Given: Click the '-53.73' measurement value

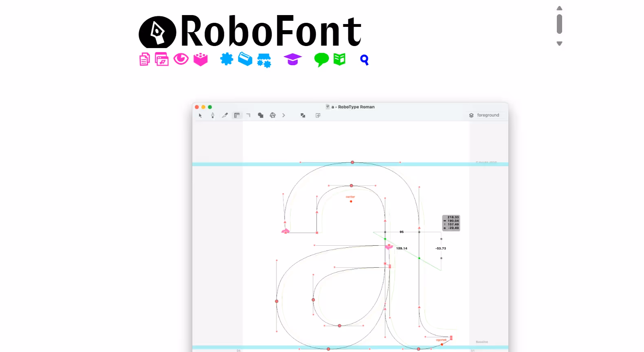Looking at the screenshot, I should point(440,248).
